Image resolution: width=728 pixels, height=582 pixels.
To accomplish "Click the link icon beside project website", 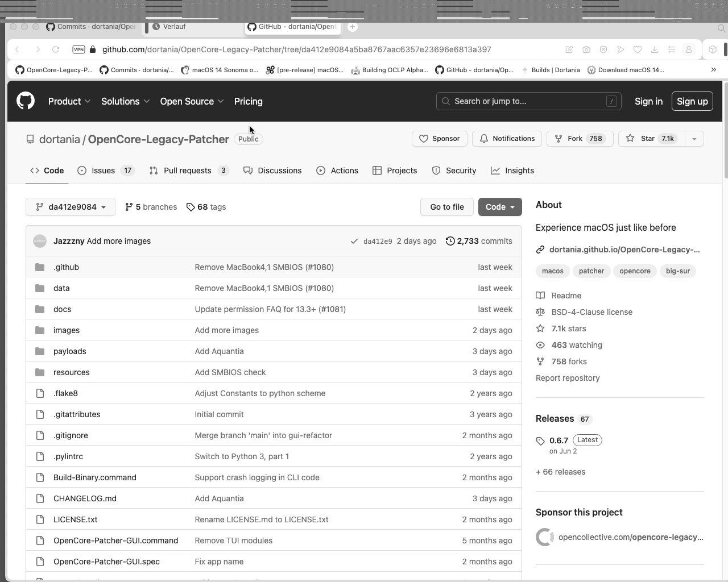I will (540, 250).
